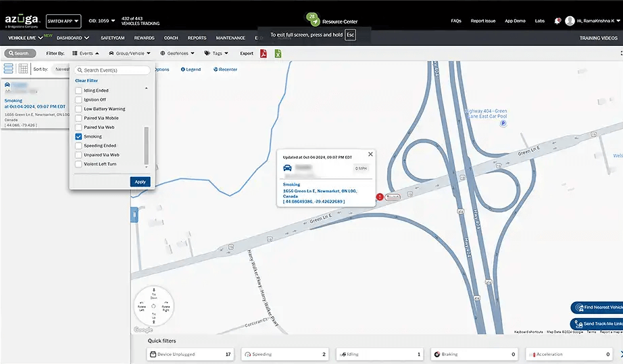Viewport: 623px width, 364px height.
Task: Open the Geofences filter dropdown
Action: click(x=177, y=53)
